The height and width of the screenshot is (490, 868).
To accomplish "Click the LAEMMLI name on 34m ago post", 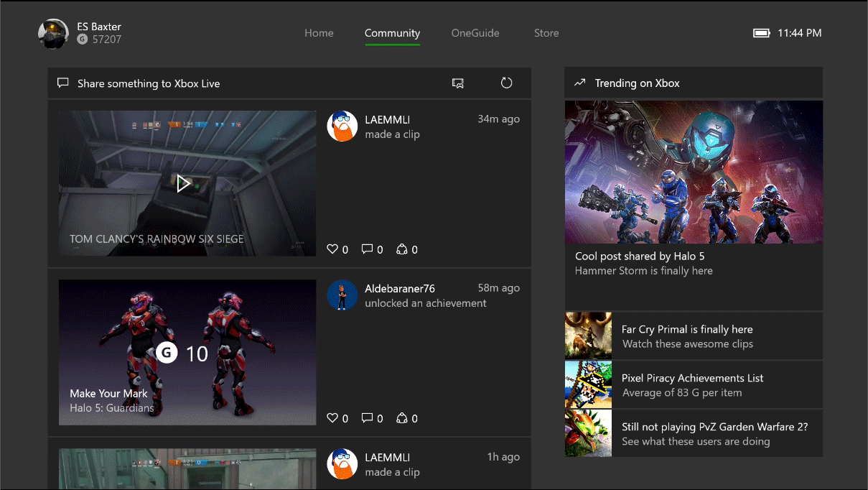I will coord(387,119).
